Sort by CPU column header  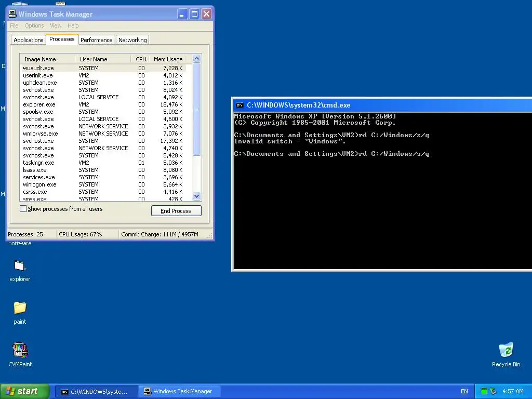[x=140, y=59]
